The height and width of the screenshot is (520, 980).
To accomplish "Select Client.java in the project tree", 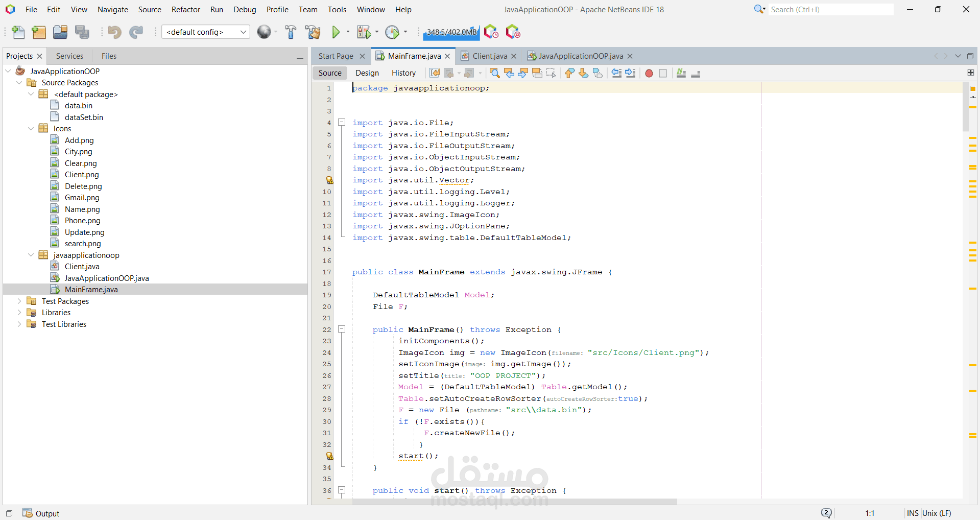I will tap(82, 267).
